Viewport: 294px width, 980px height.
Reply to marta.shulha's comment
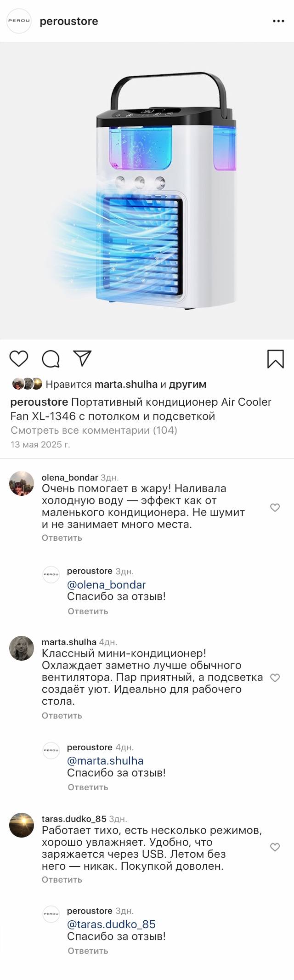click(x=62, y=715)
